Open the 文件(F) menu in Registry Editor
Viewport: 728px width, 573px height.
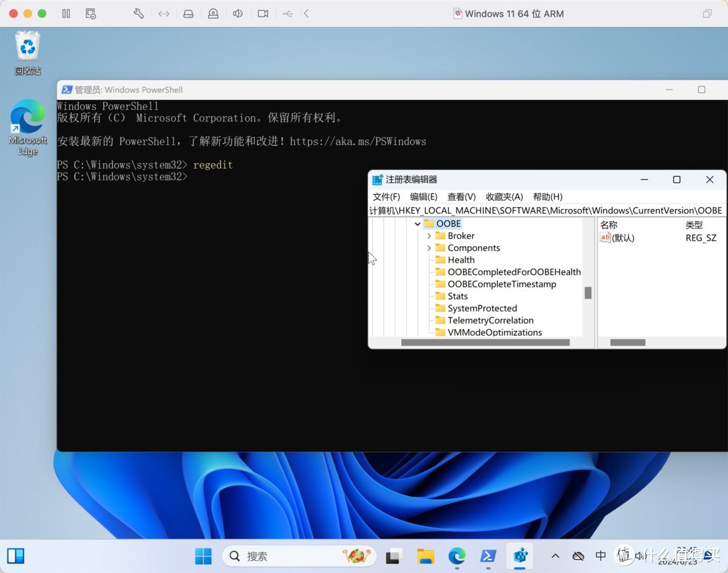pyautogui.click(x=386, y=197)
